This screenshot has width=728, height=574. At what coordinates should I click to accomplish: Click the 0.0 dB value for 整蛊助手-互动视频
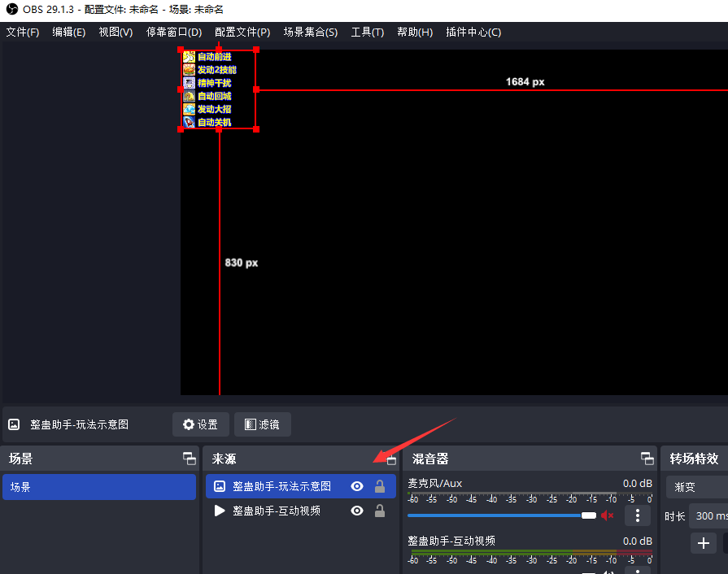(638, 541)
